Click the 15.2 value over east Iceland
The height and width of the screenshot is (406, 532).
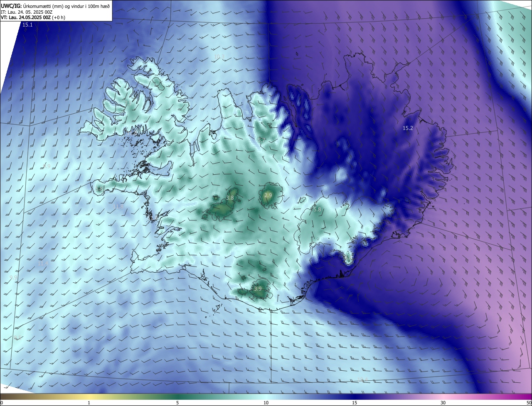[408, 128]
